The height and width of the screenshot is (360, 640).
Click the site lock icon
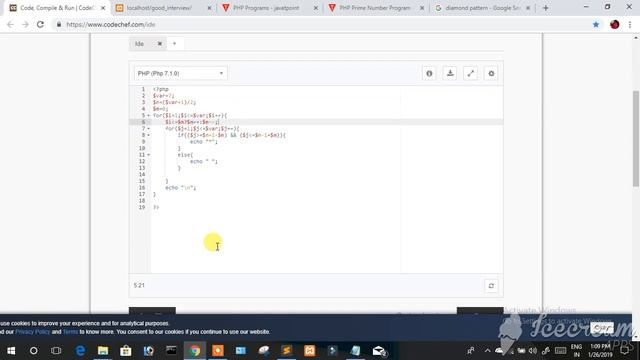tap(59, 24)
